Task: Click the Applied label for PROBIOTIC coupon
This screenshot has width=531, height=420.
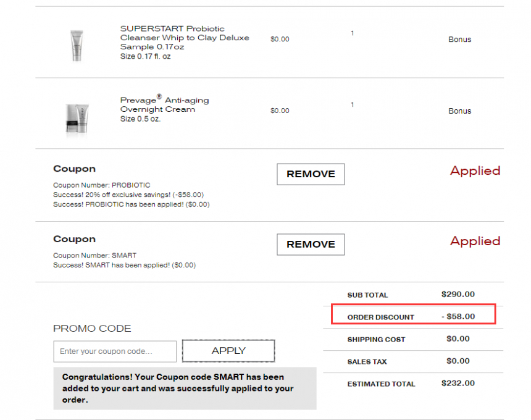Action: click(475, 171)
